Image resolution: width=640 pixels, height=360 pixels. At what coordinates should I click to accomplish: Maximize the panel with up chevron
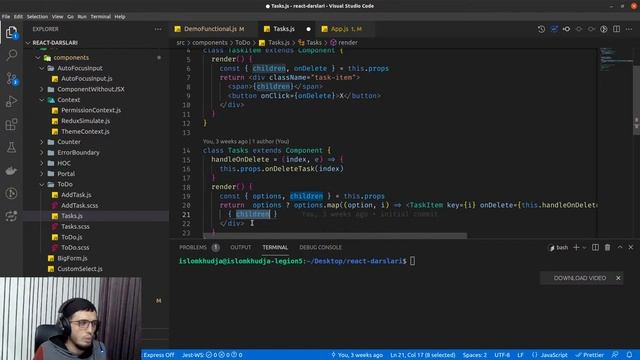coord(620,247)
